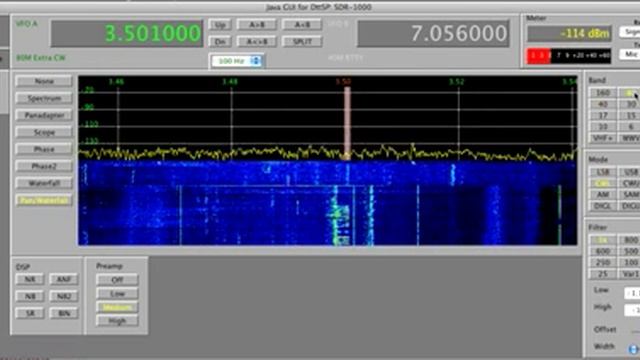Select the 250 Hz filter

click(603, 262)
